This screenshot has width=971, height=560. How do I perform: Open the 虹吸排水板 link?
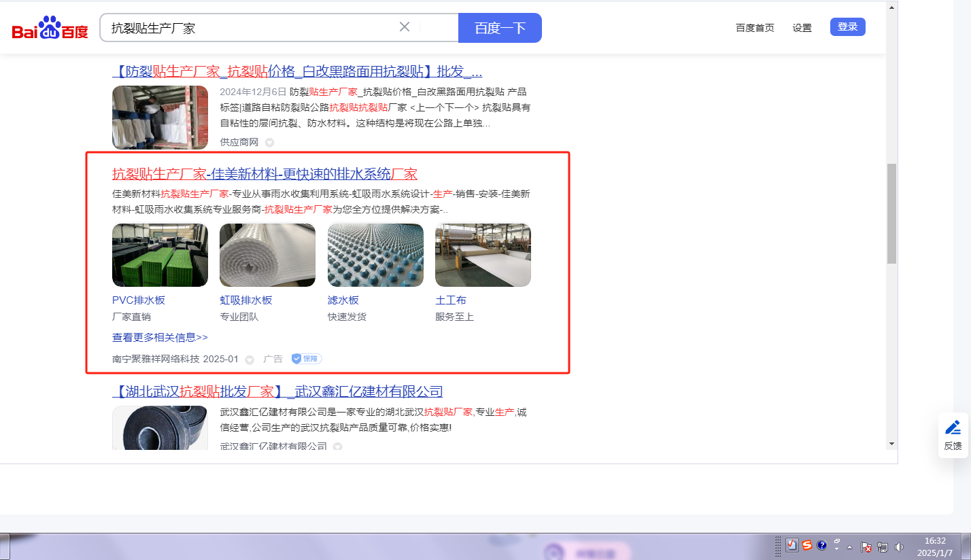click(245, 300)
